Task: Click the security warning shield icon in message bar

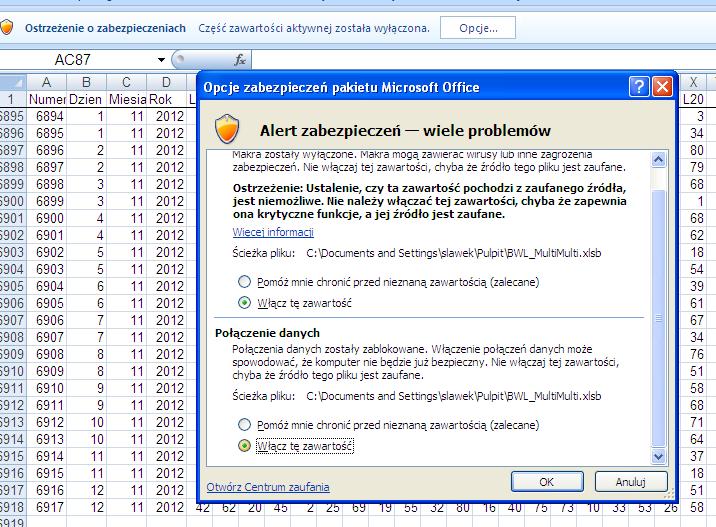Action: pyautogui.click(x=6, y=27)
